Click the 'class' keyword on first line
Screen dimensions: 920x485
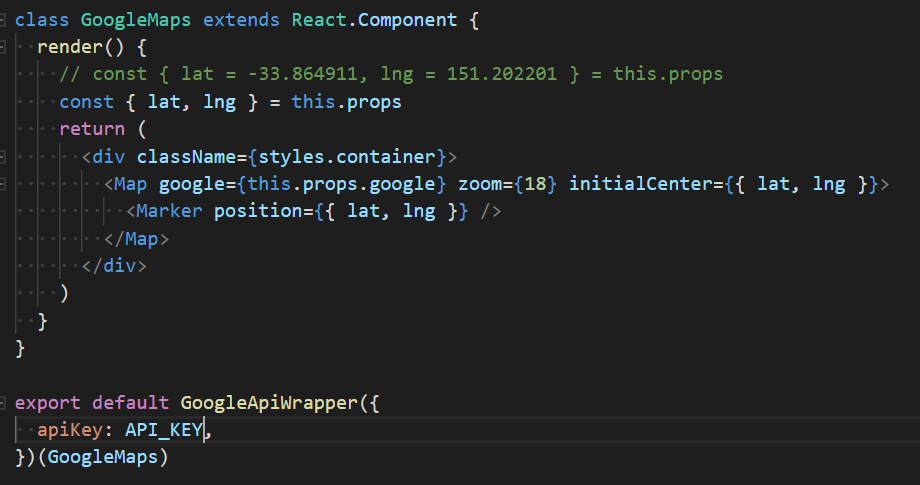tap(42, 20)
